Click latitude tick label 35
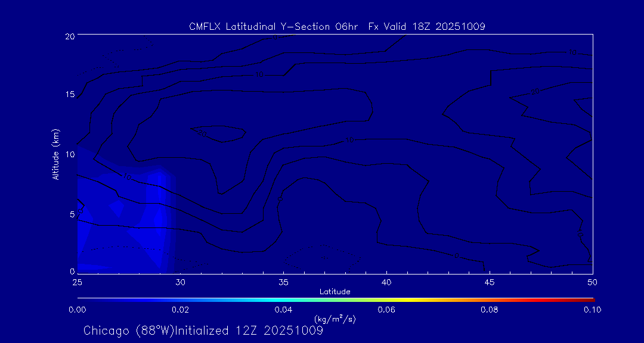The height and width of the screenshot is (343, 644). click(283, 282)
